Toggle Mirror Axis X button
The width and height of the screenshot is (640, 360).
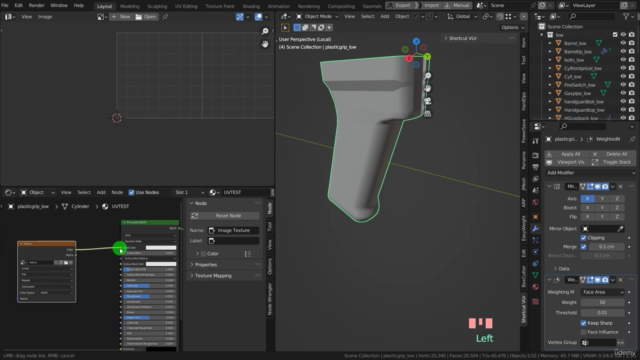[x=587, y=198]
